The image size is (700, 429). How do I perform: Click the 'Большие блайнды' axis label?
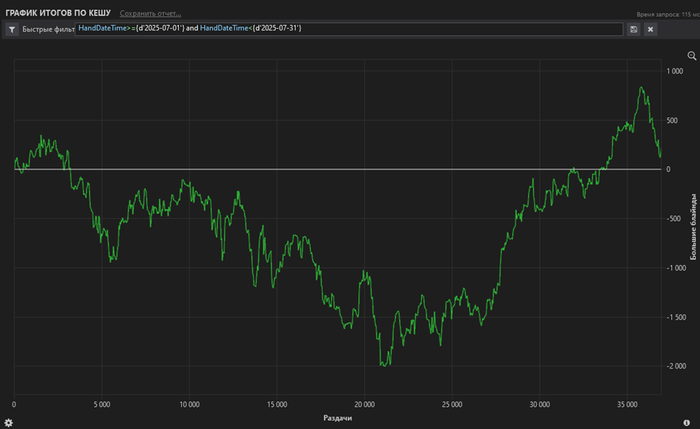tap(693, 227)
